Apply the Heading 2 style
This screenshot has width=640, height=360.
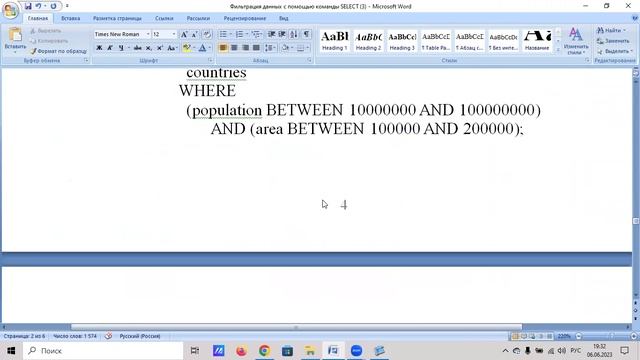(368, 41)
